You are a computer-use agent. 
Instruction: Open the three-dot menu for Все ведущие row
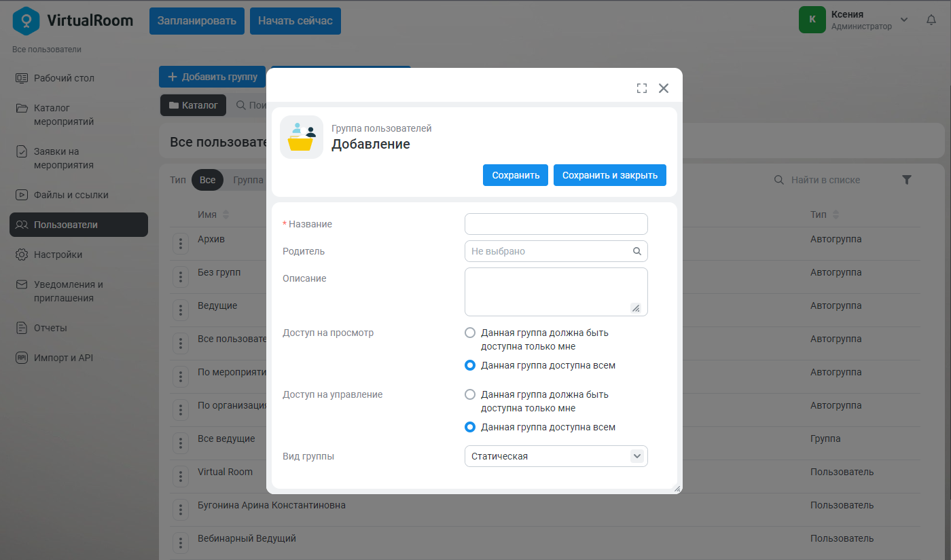[181, 443]
